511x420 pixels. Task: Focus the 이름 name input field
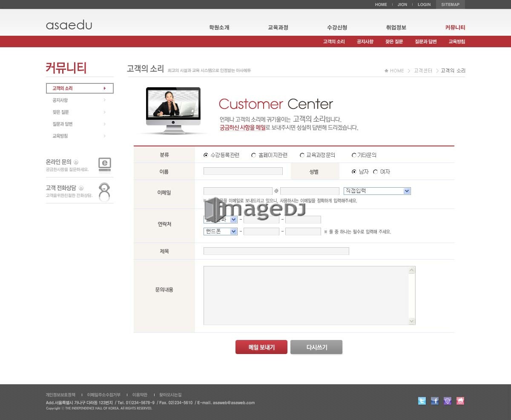[243, 171]
